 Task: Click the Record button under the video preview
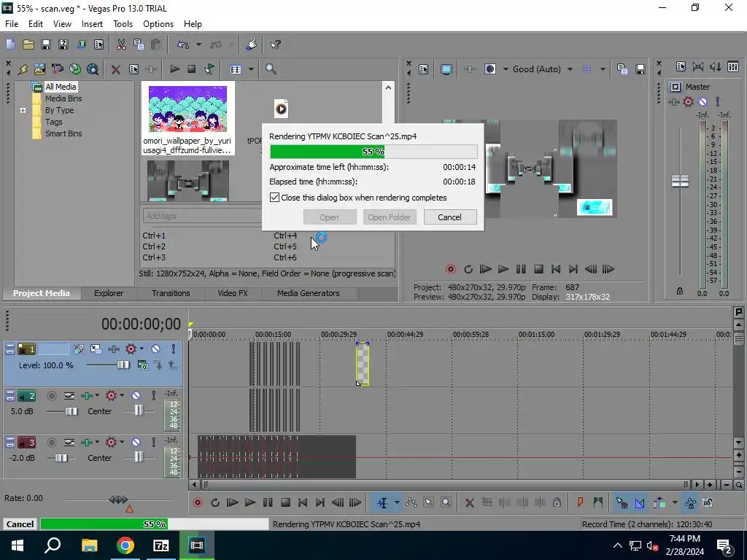click(x=450, y=269)
